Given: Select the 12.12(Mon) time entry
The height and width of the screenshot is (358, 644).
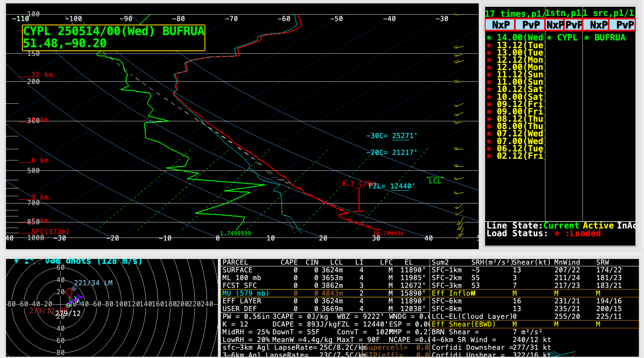Looking at the screenshot, I should pyautogui.click(x=515, y=60).
